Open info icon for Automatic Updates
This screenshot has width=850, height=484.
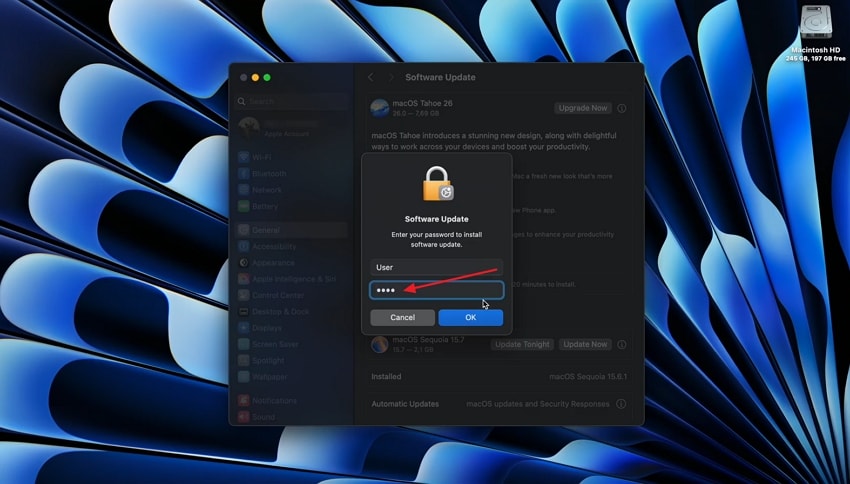pos(621,404)
